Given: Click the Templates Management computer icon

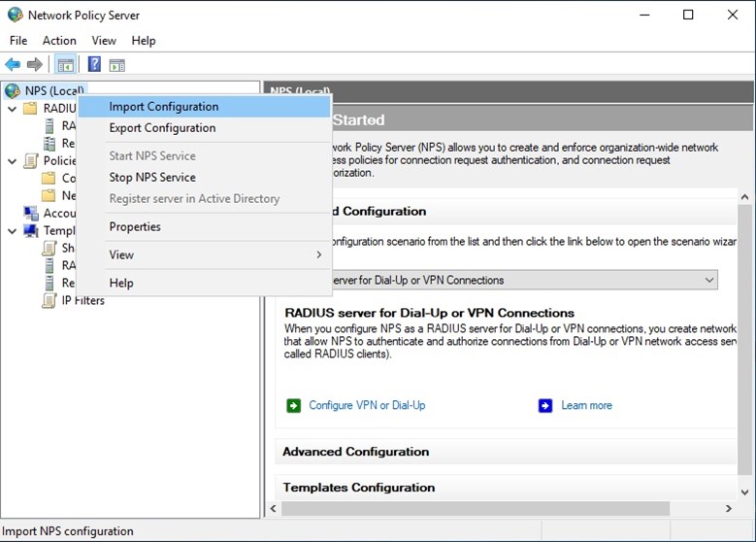Looking at the screenshot, I should coord(31,231).
